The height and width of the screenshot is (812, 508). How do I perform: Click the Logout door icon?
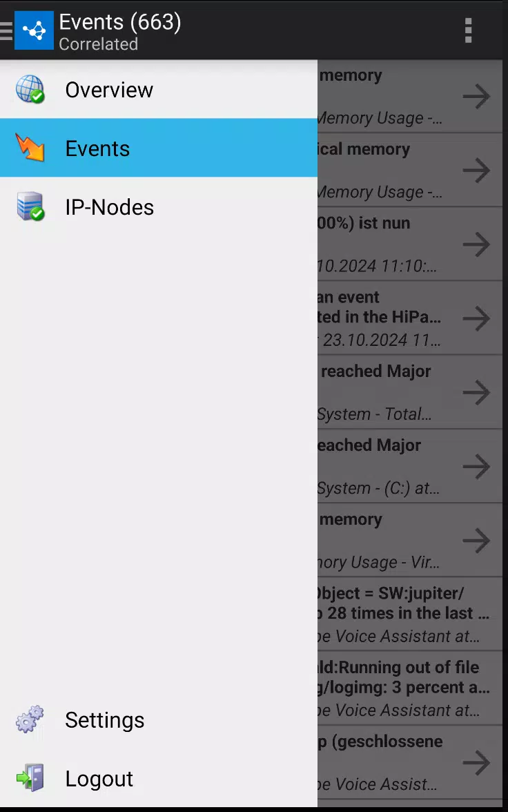pyautogui.click(x=30, y=777)
